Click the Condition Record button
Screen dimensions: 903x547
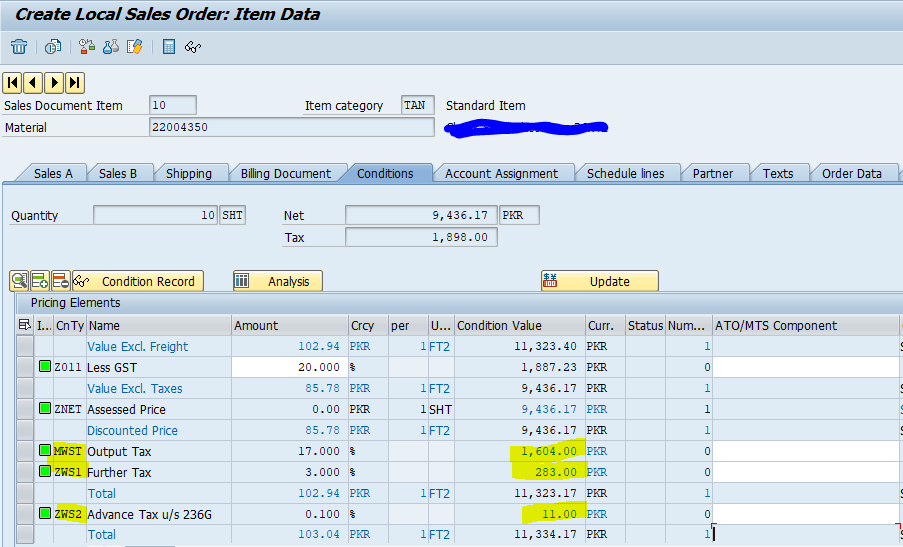[136, 281]
